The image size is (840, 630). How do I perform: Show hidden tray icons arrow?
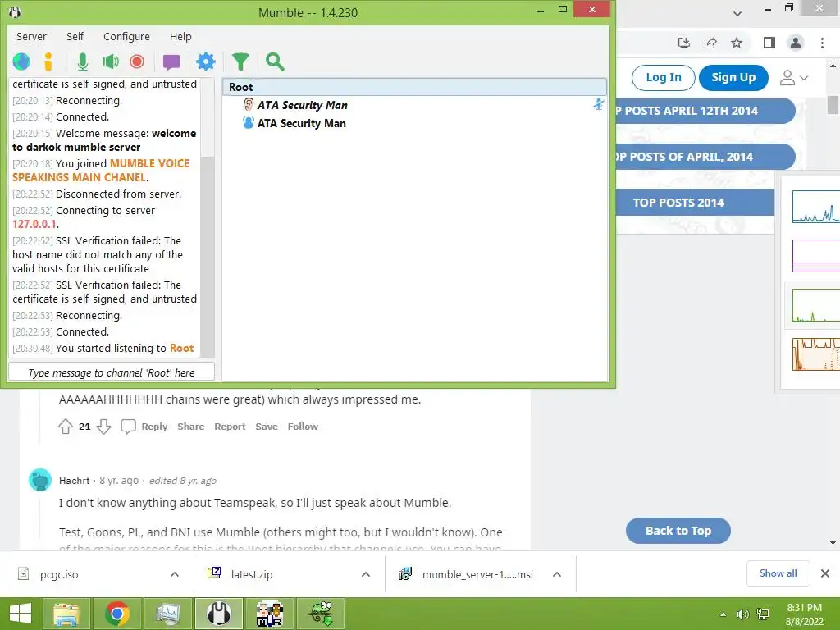tap(723, 614)
